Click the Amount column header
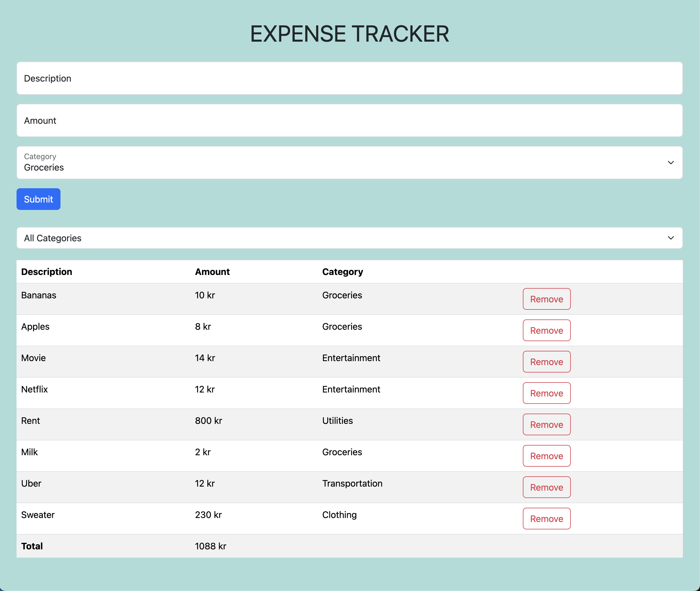This screenshot has height=591, width=700. click(x=212, y=272)
